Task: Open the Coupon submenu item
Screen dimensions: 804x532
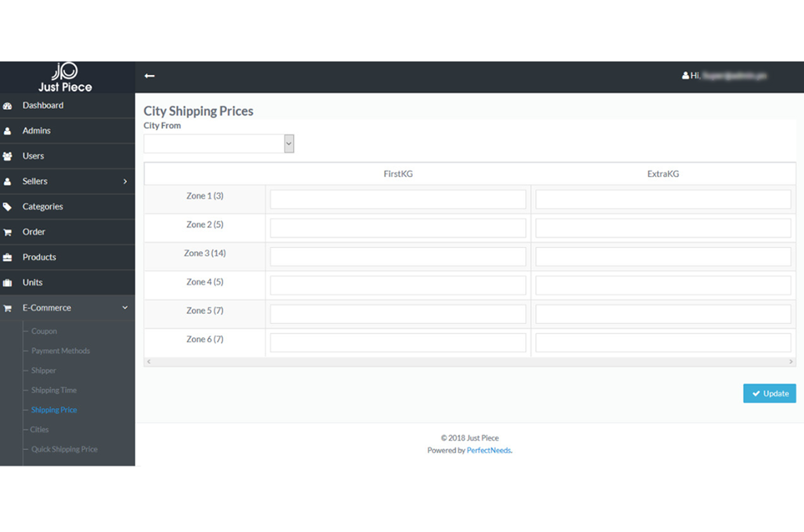Action: (x=44, y=331)
